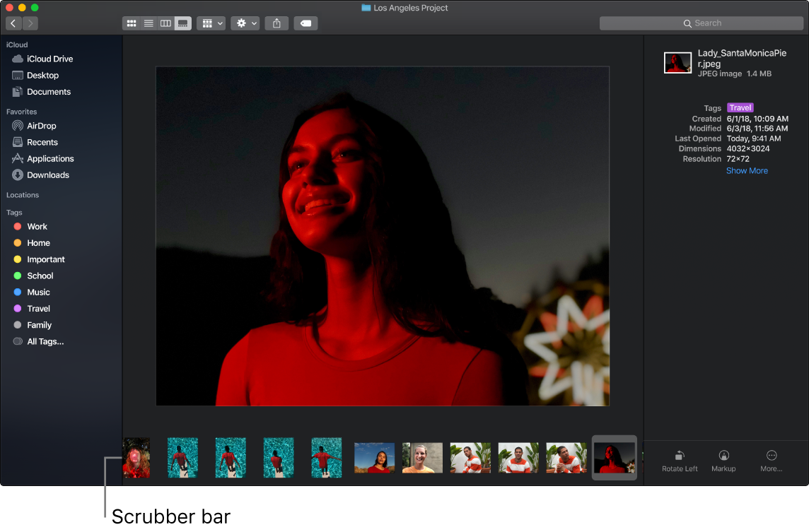This screenshot has width=809, height=532.
Task: Click the More... actions icon
Action: point(771,461)
